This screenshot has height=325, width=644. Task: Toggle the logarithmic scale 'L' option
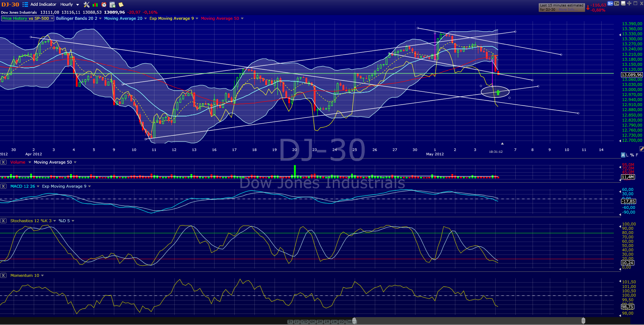(627, 155)
